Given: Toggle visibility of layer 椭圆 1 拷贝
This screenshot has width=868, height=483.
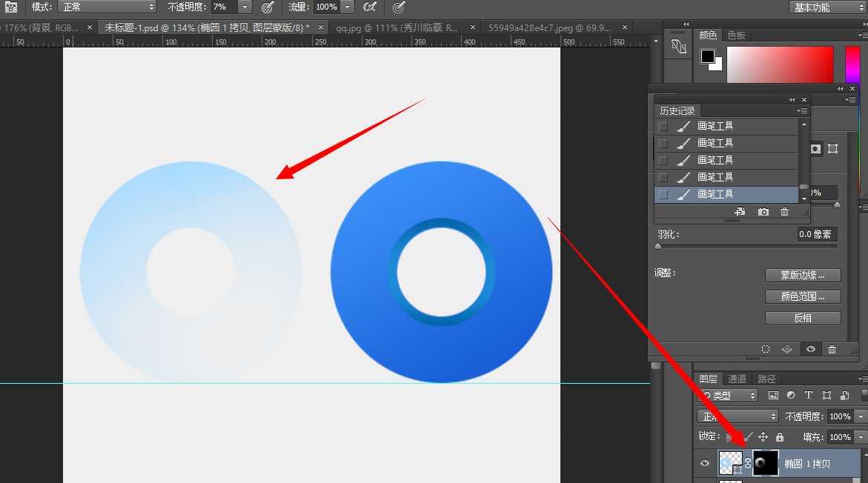Looking at the screenshot, I should pyautogui.click(x=704, y=463).
